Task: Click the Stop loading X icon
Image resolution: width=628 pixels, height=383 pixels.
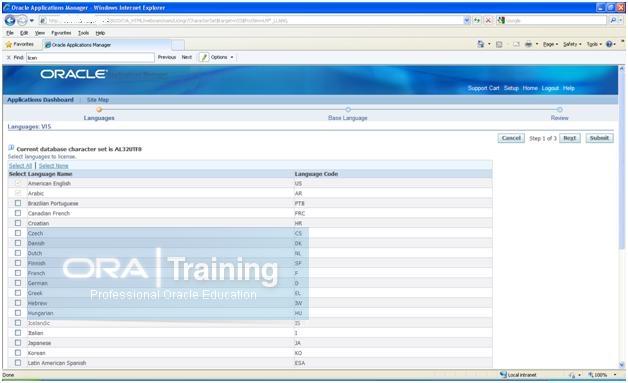Action: (x=488, y=20)
